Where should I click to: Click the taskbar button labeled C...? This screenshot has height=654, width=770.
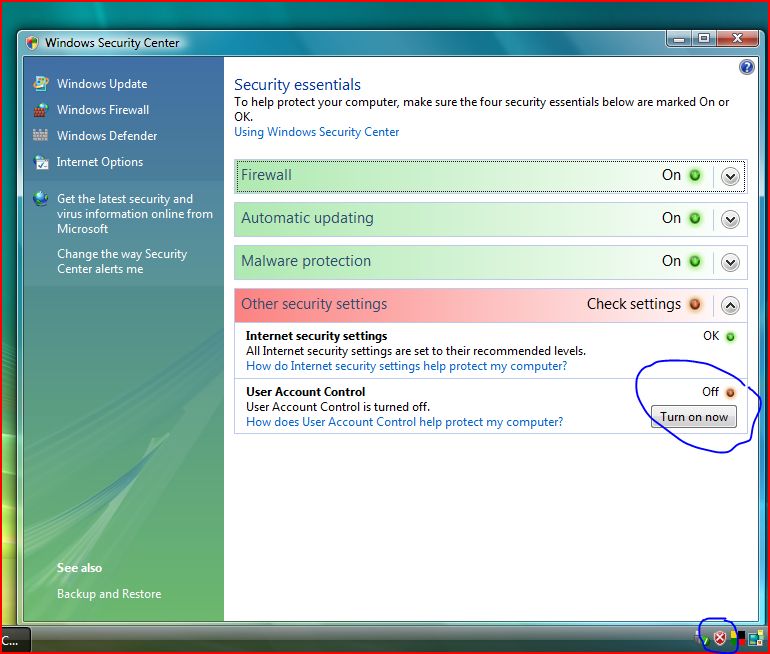pyautogui.click(x=16, y=640)
